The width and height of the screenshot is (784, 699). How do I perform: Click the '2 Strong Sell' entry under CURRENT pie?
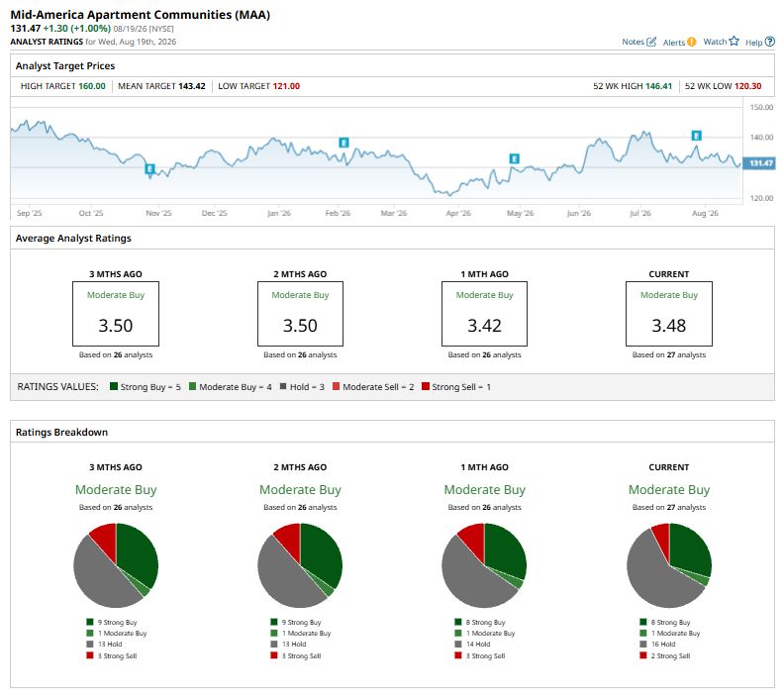click(x=670, y=656)
